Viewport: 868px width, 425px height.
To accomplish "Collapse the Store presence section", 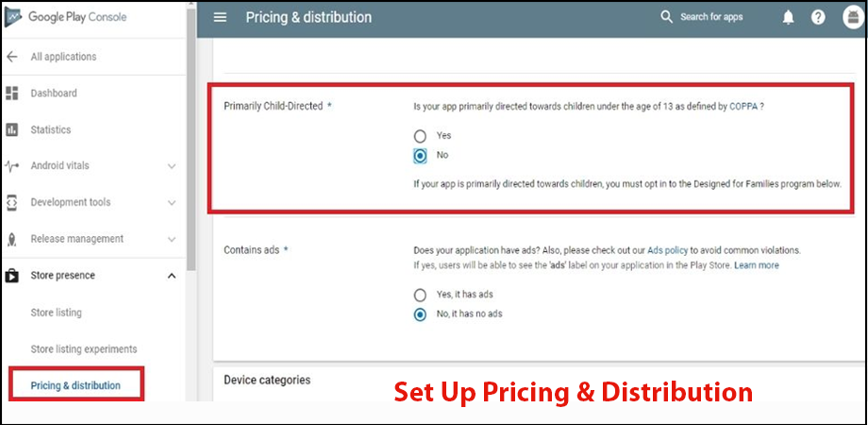I will coord(171,276).
